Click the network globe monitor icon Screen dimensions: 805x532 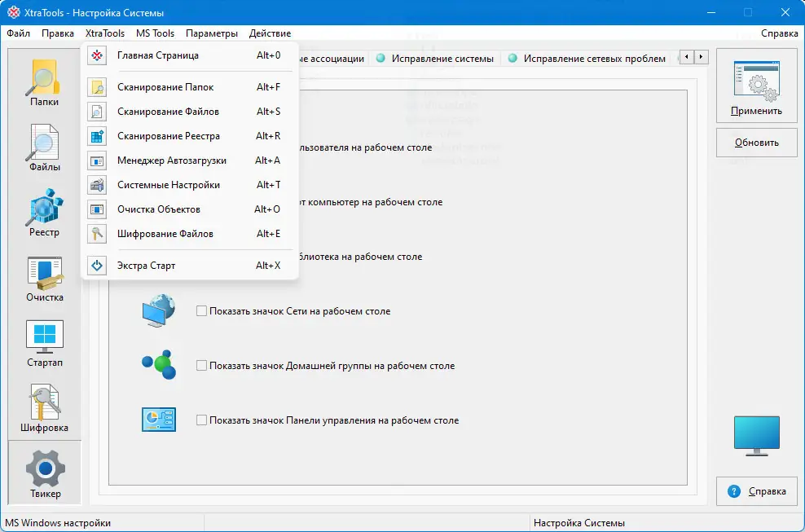(x=159, y=310)
